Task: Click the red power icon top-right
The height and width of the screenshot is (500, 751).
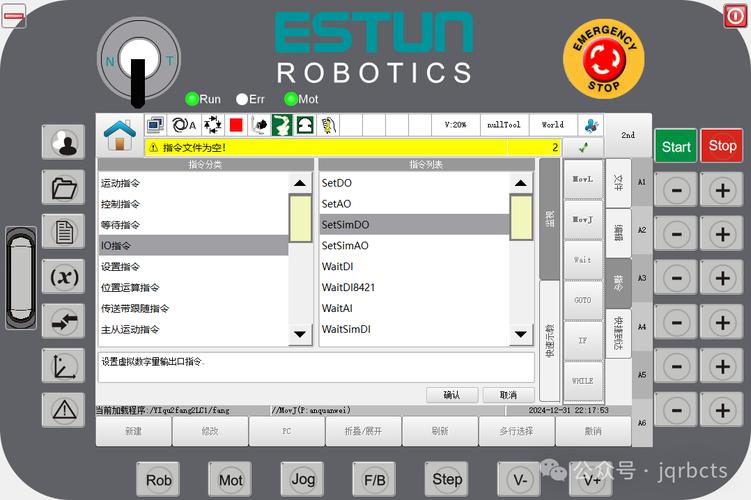Action: point(735,16)
